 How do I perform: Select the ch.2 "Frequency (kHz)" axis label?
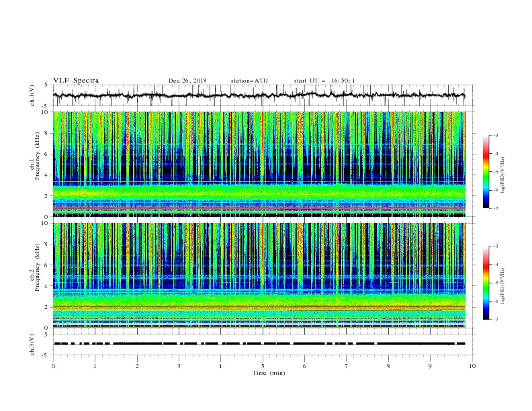click(x=37, y=267)
